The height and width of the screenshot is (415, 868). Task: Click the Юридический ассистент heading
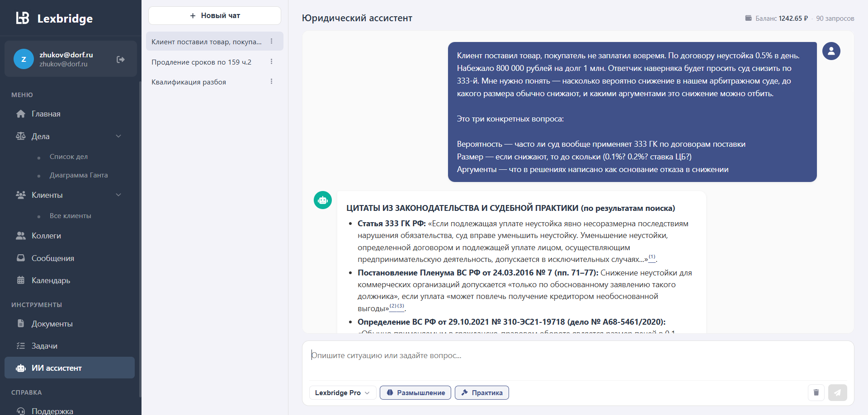357,18
